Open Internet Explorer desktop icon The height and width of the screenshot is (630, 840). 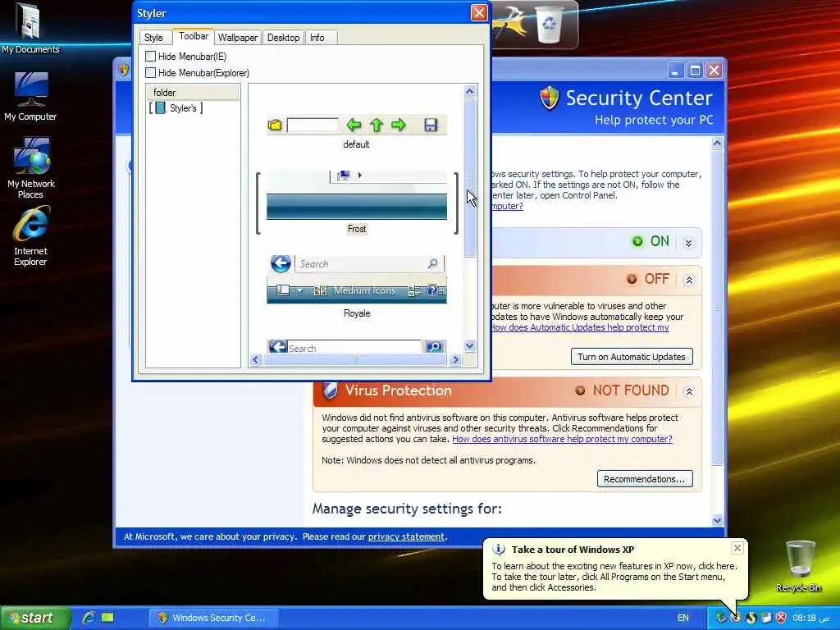click(x=30, y=237)
